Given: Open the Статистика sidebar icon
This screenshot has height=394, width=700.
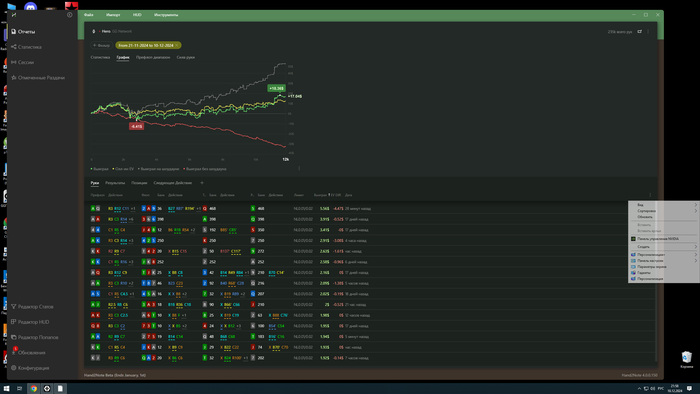Looking at the screenshot, I should point(13,47).
